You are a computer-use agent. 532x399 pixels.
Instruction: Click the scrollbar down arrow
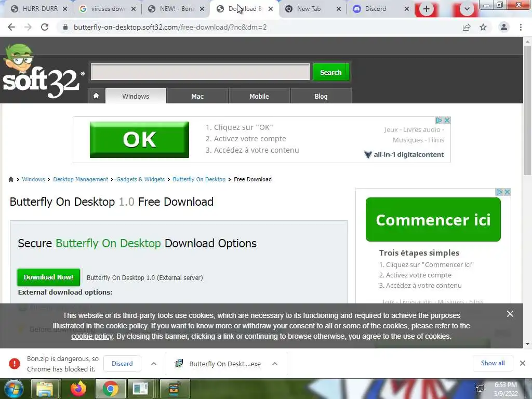(x=527, y=344)
